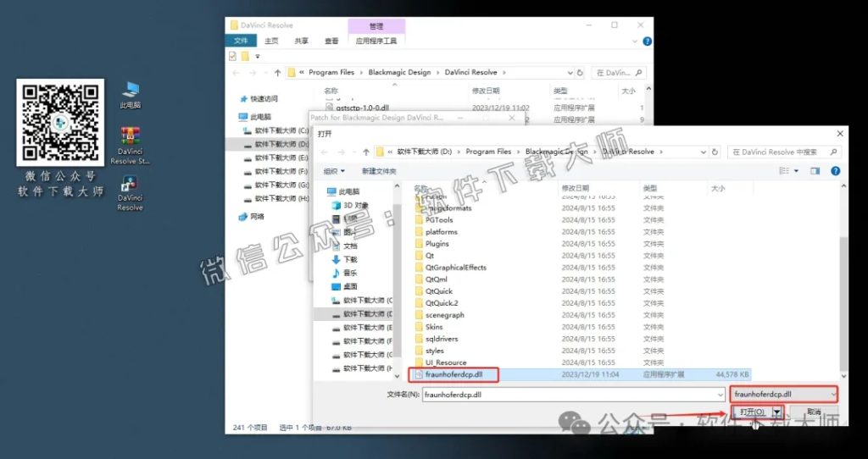Open the UI_Resource folder
The height and width of the screenshot is (459, 868).
(x=446, y=362)
